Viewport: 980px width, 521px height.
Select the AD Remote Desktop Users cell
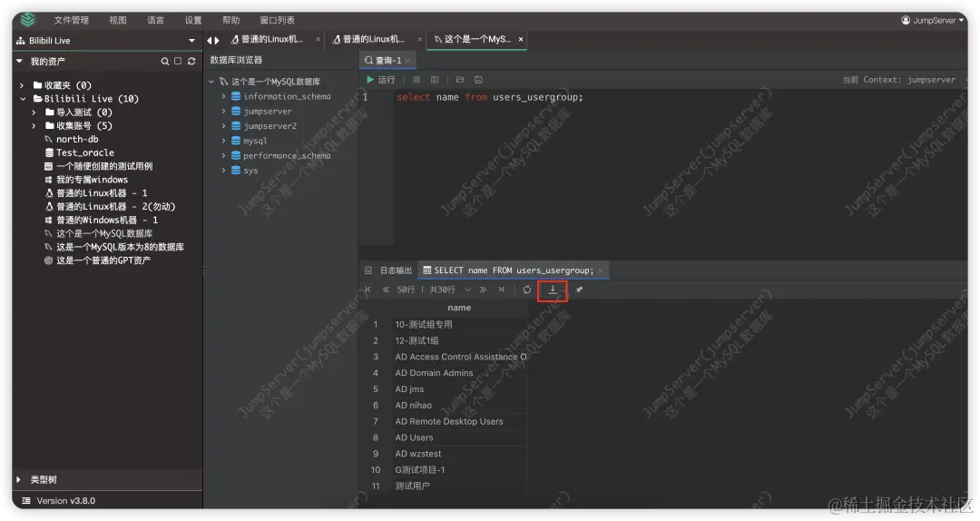pos(459,421)
